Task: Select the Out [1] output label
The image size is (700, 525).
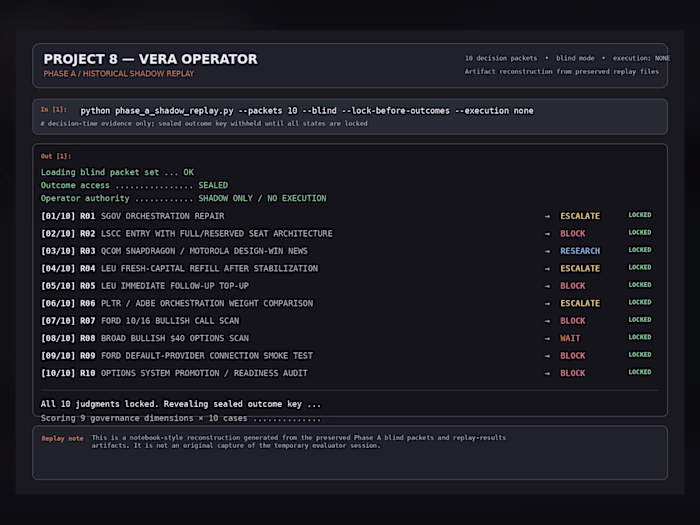Action: click(x=56, y=156)
